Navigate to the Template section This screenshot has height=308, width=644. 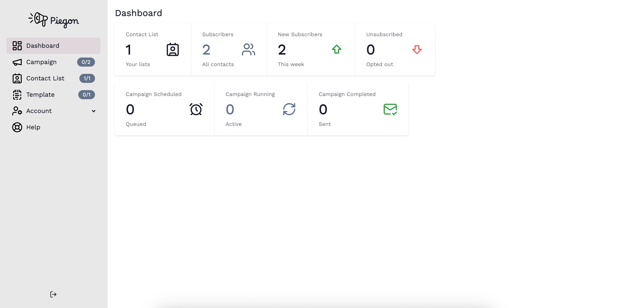coord(53,95)
